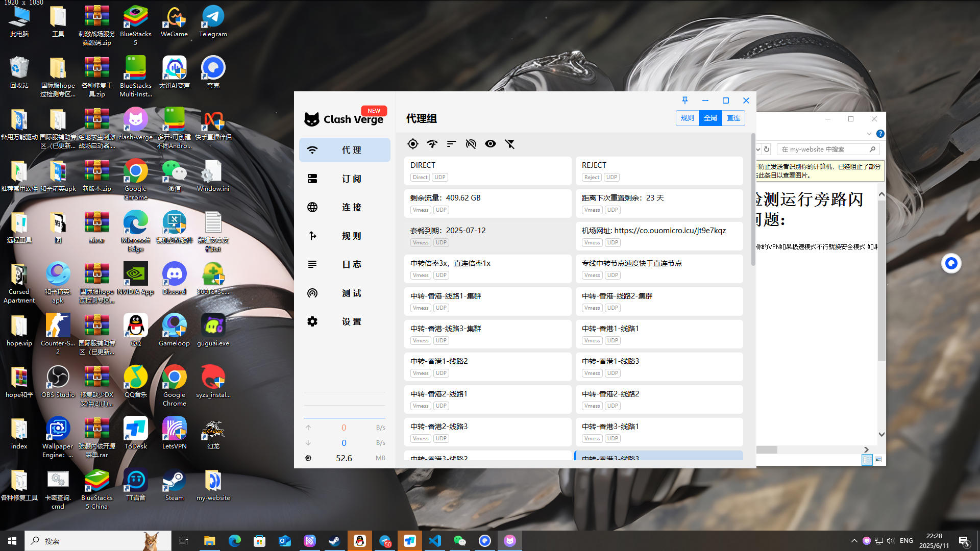
Task: Open the Telegram desktop icon
Action: click(x=213, y=22)
